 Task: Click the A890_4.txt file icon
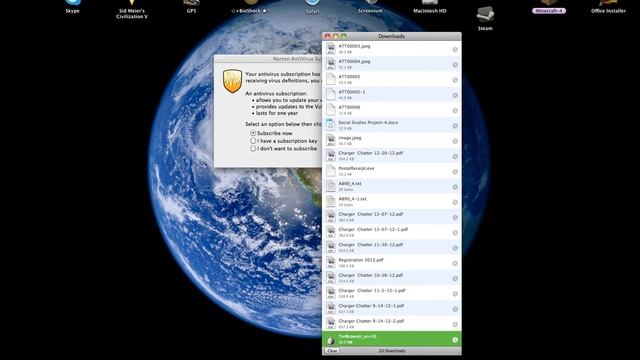point(331,187)
